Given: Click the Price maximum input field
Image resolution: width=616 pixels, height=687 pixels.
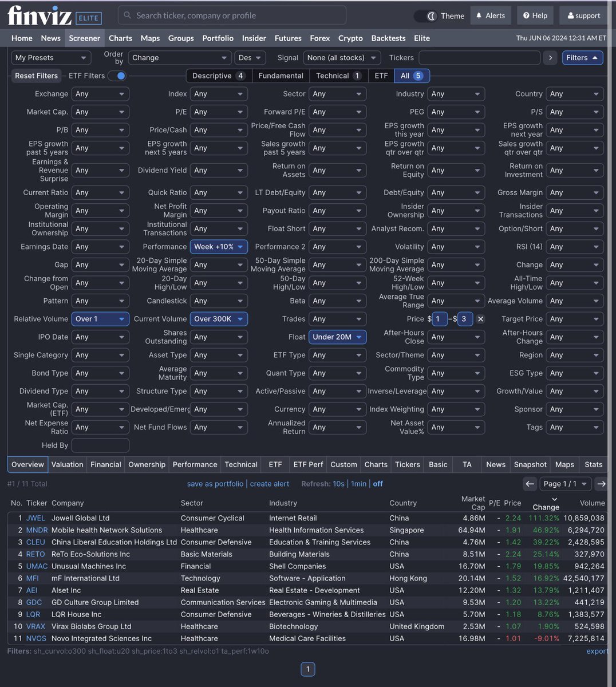Looking at the screenshot, I should 465,319.
